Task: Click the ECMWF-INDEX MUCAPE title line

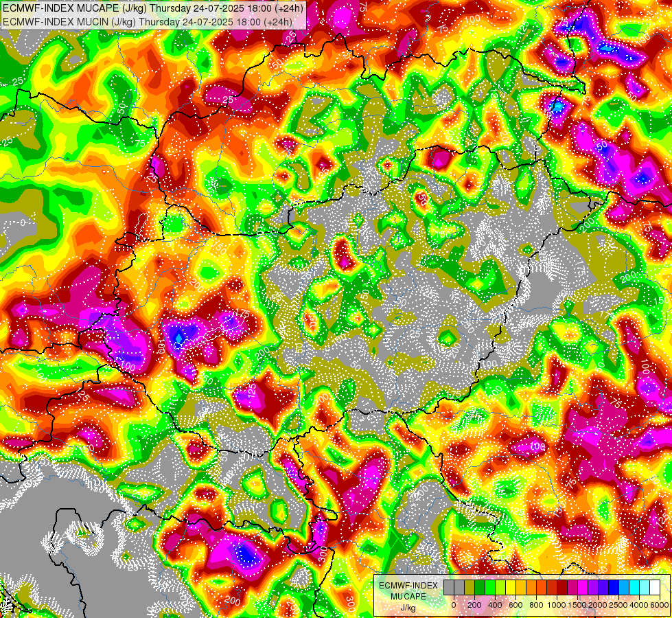Action: coord(152,8)
